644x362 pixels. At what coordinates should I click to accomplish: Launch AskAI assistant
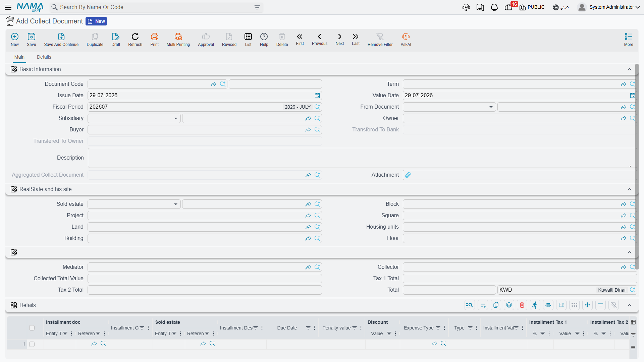(x=406, y=39)
